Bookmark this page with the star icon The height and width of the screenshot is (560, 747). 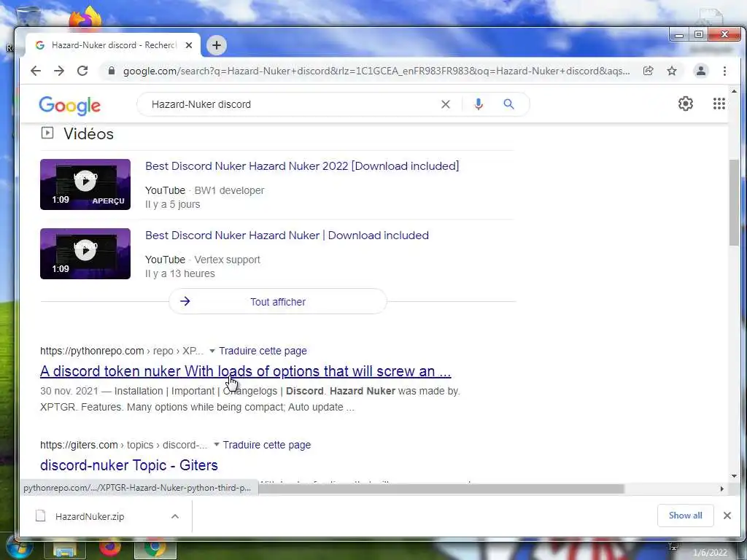[x=672, y=71]
